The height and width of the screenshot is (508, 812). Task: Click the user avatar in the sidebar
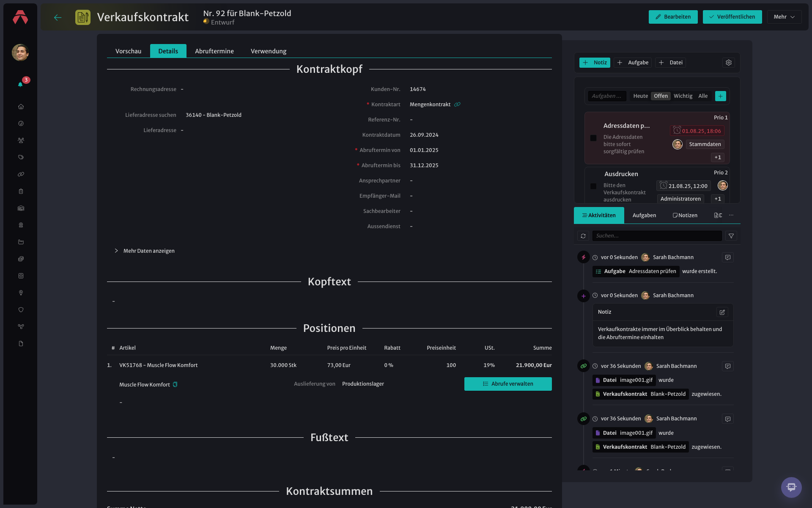point(20,52)
